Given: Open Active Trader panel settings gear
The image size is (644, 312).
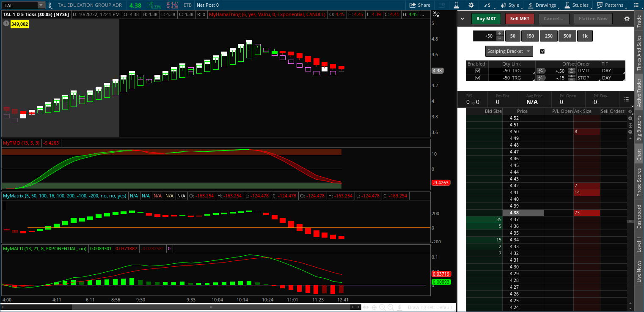Looking at the screenshot, I should pos(627,19).
